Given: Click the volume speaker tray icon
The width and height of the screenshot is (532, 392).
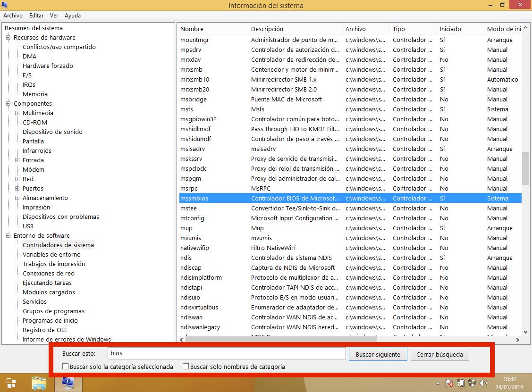Looking at the screenshot, I should (483, 383).
